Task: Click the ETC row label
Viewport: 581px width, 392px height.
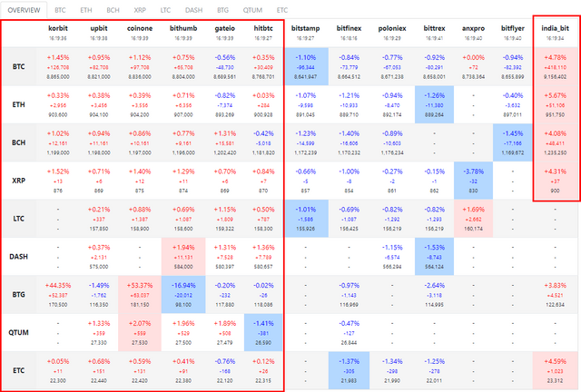Action: pos(18,370)
